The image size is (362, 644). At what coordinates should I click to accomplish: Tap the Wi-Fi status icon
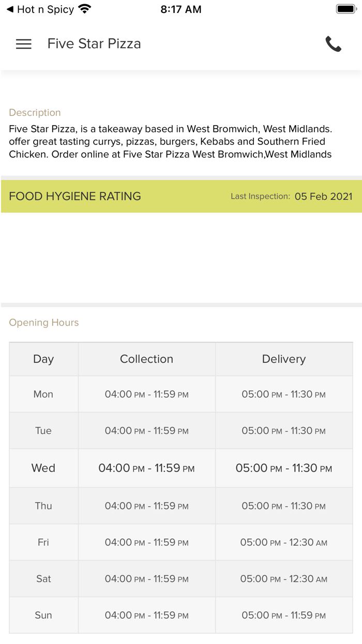pos(83,8)
